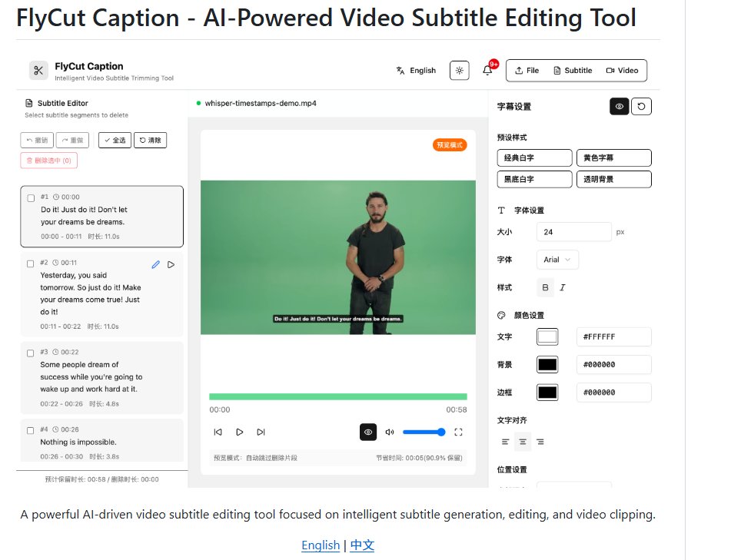Screen dimensions: 731x560
Task: Toggle bold subtitle style
Action: tap(546, 287)
